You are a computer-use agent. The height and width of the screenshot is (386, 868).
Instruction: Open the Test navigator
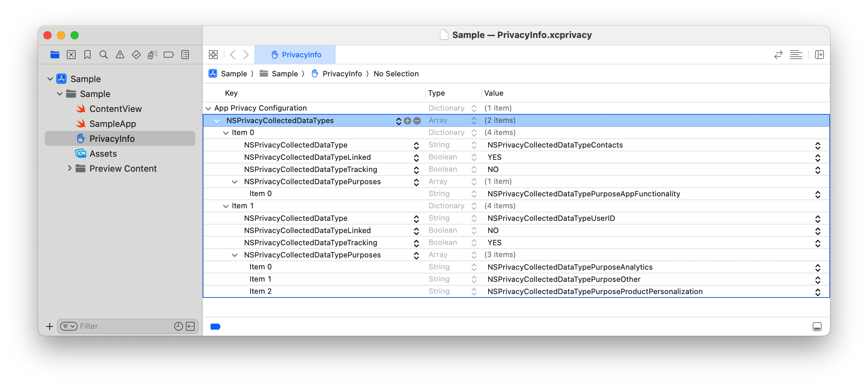tap(136, 54)
